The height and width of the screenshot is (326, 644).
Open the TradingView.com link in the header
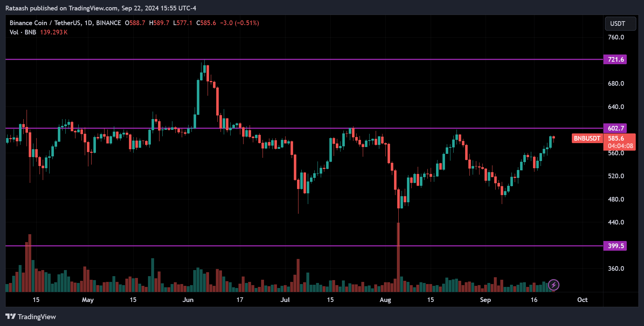(91, 8)
